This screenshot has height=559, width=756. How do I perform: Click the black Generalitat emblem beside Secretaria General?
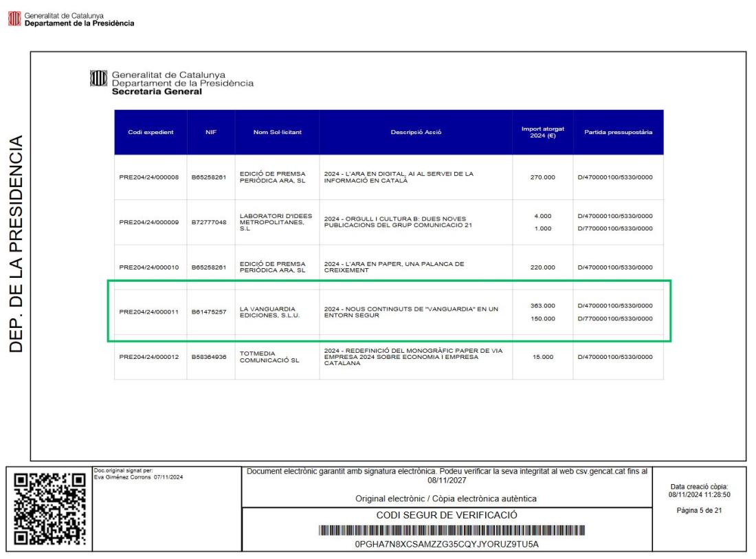[x=98, y=78]
